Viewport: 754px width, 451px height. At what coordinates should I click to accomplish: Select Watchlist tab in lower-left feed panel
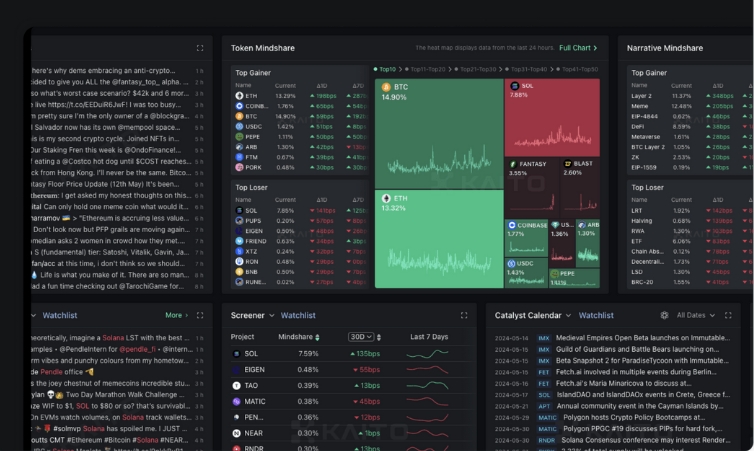pos(60,315)
